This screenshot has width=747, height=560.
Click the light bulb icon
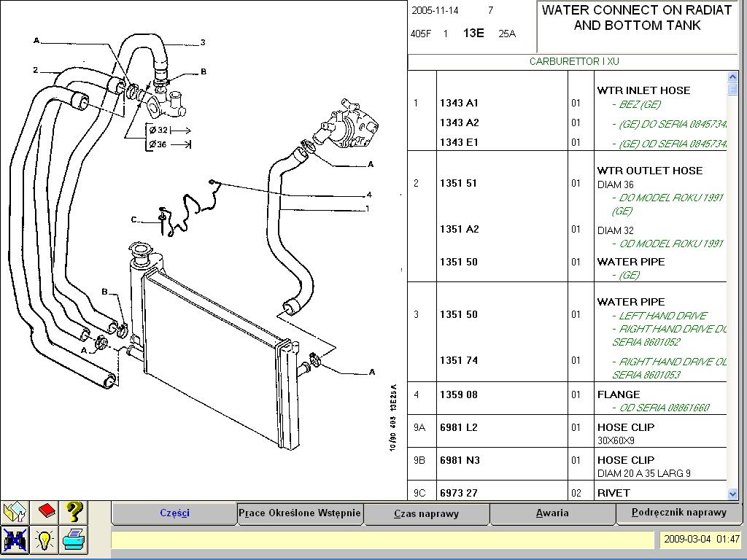pos(45,540)
